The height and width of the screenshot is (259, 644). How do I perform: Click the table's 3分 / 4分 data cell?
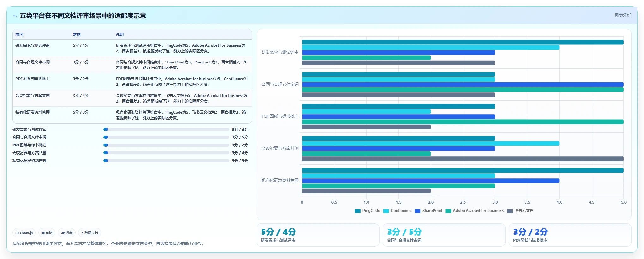(81, 96)
